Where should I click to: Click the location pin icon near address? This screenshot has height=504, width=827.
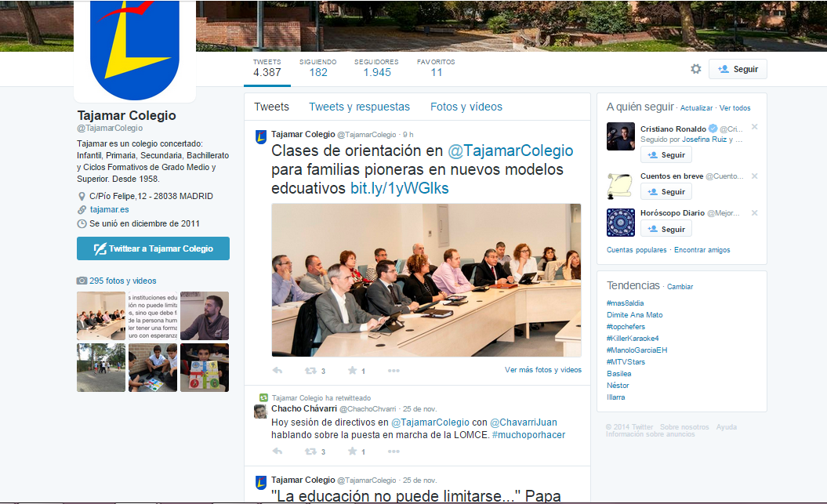pyautogui.click(x=82, y=196)
